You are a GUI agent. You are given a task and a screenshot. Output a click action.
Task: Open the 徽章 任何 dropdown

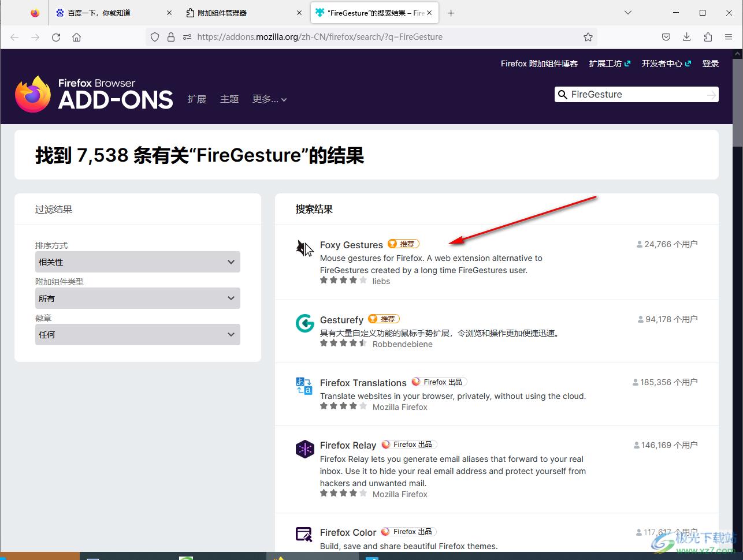coord(138,335)
